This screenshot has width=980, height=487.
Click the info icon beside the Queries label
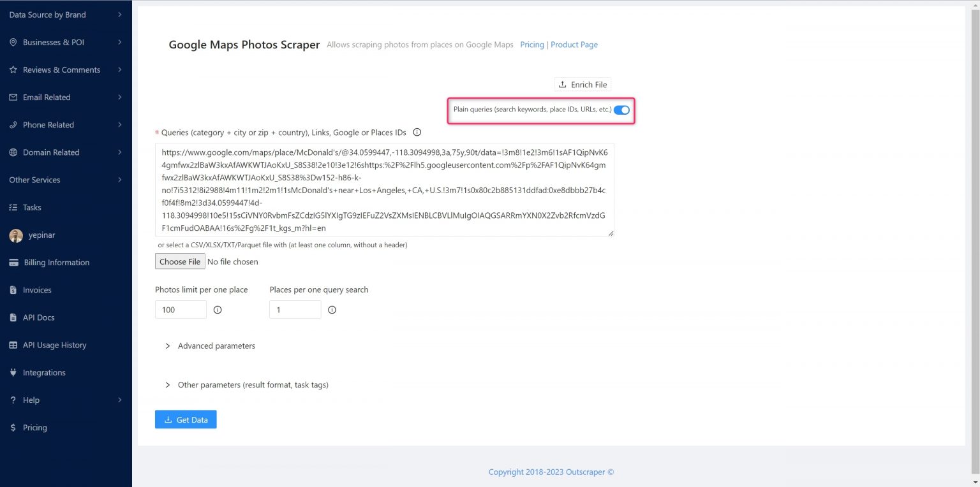click(x=417, y=132)
